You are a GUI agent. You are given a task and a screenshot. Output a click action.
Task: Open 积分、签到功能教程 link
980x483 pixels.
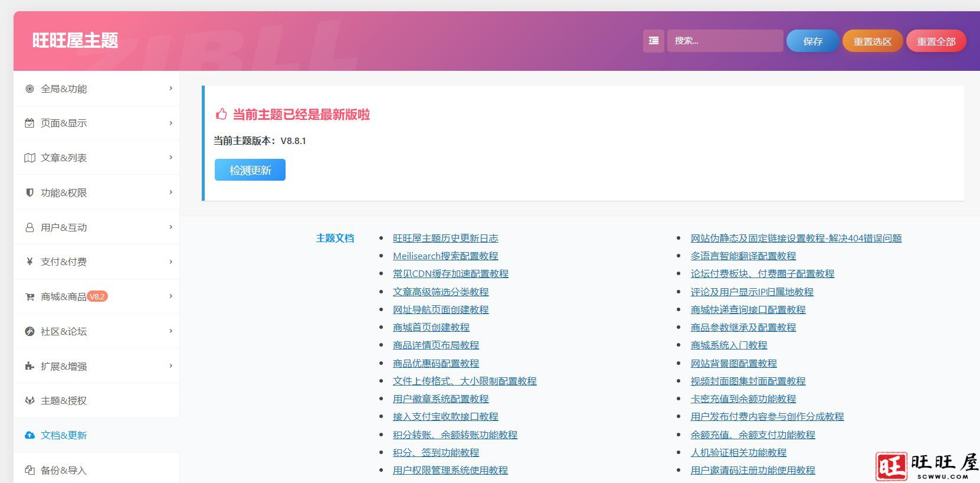436,452
